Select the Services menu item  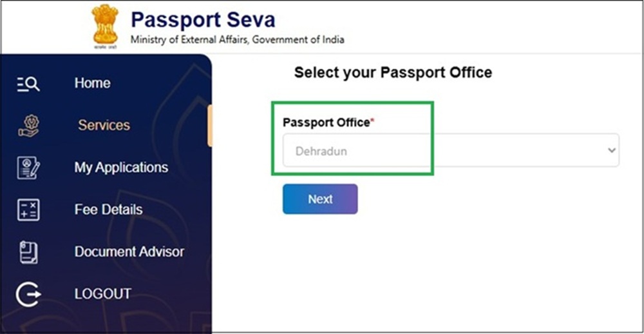(104, 125)
